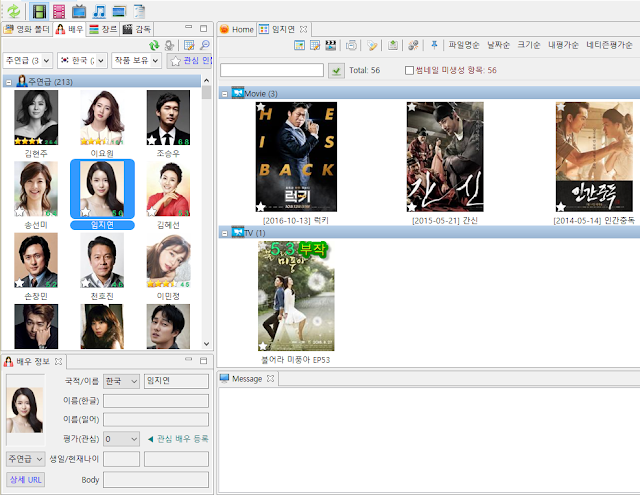
Task: Click the Body input field
Action: [x=156, y=479]
